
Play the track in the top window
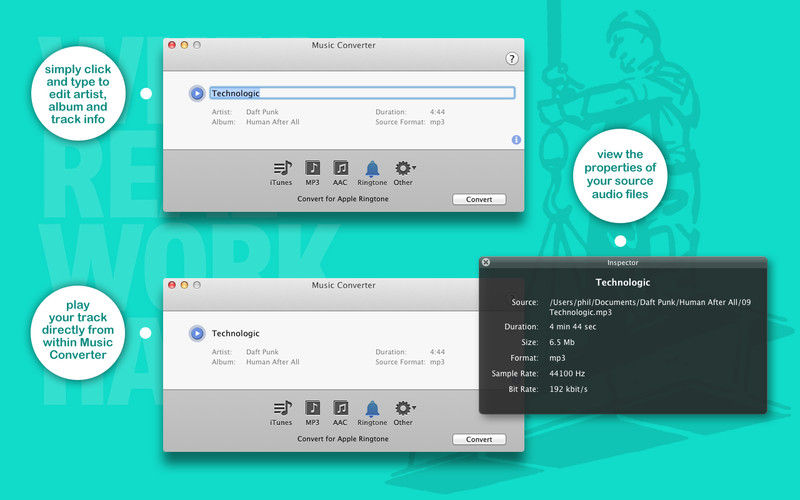click(x=197, y=93)
